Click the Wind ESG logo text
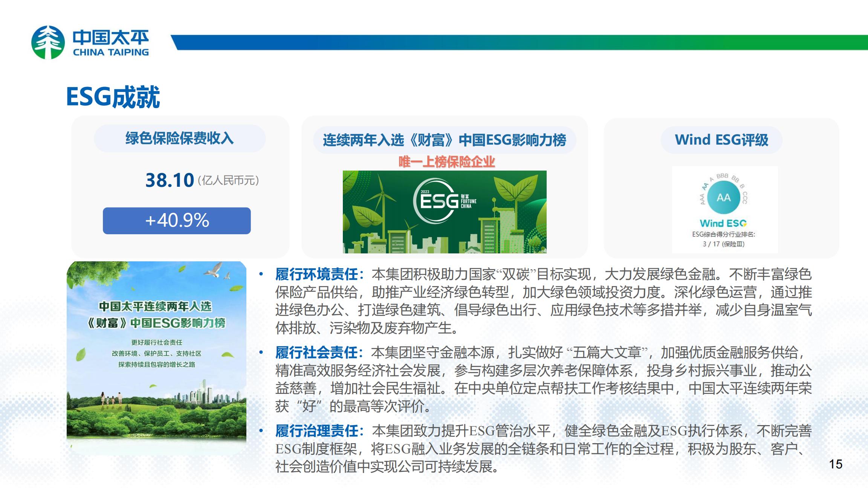 [723, 223]
